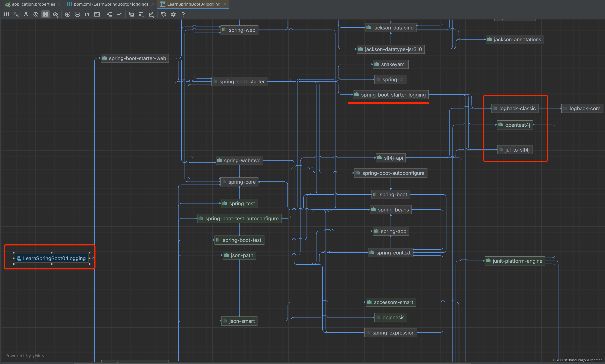Screen dimensions: 605x364
Task: Reset diagram to actual size 1:1
Action: (87, 14)
